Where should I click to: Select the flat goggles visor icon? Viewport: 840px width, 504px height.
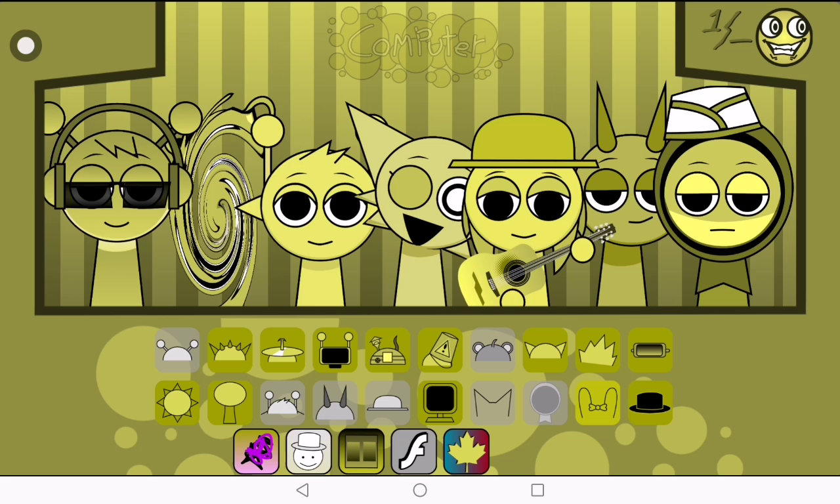point(650,350)
